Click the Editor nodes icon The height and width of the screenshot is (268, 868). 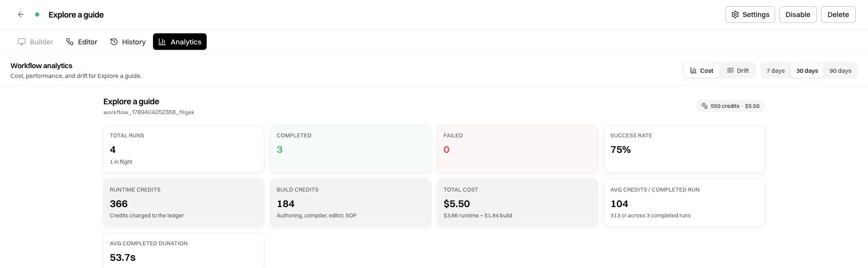70,42
